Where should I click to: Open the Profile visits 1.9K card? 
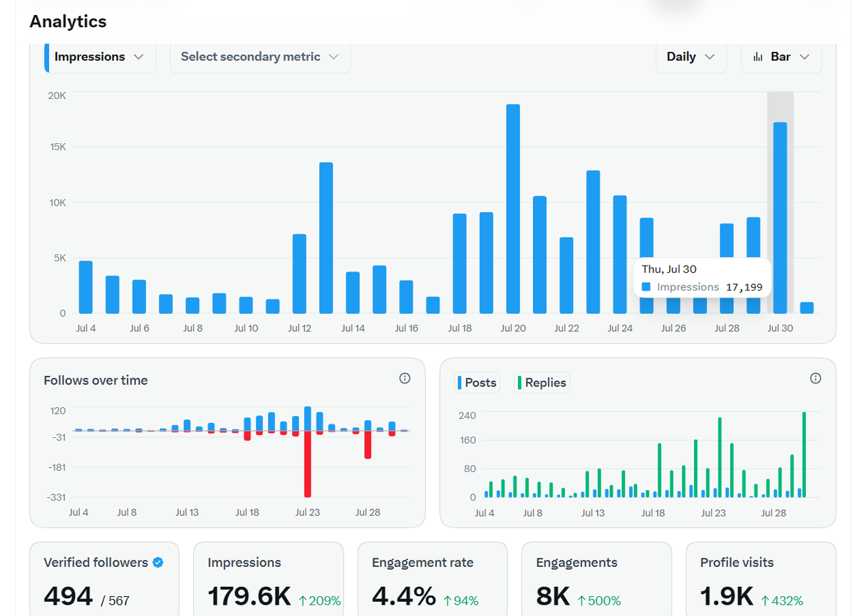pos(761,579)
